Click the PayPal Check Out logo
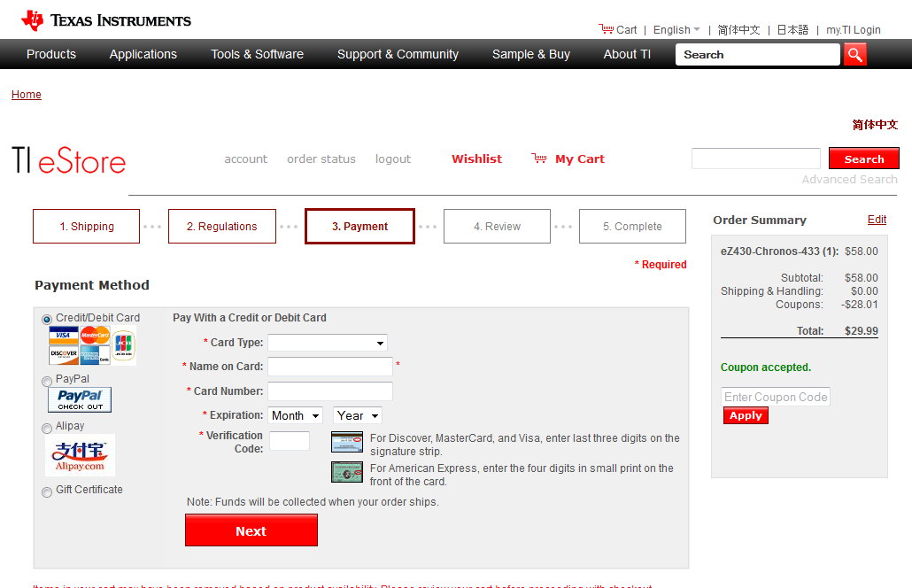 (x=80, y=400)
